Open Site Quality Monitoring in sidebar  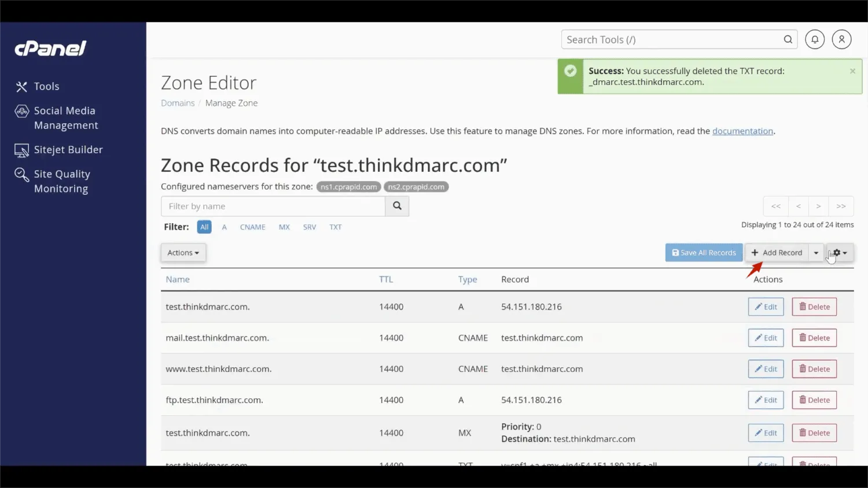pyautogui.click(x=53, y=181)
